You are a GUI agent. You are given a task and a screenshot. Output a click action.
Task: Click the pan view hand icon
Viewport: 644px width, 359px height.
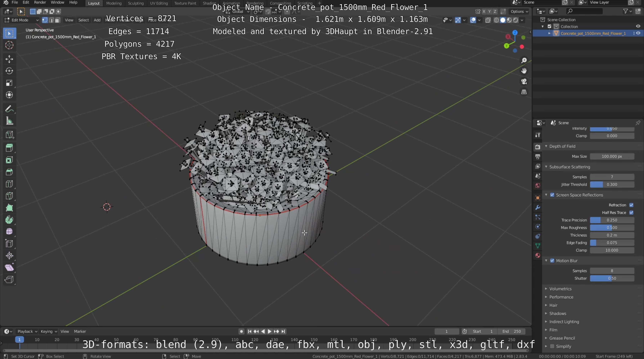[524, 71]
